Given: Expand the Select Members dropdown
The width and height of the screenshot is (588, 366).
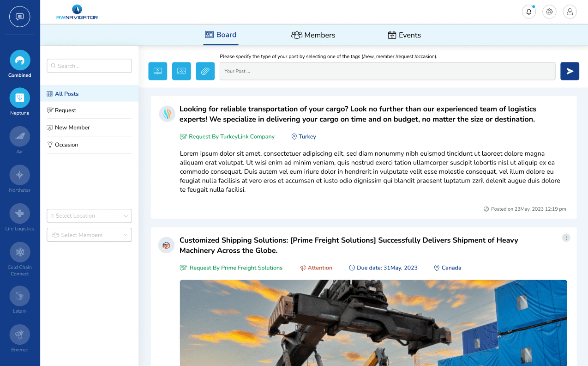Looking at the screenshot, I should (x=89, y=235).
